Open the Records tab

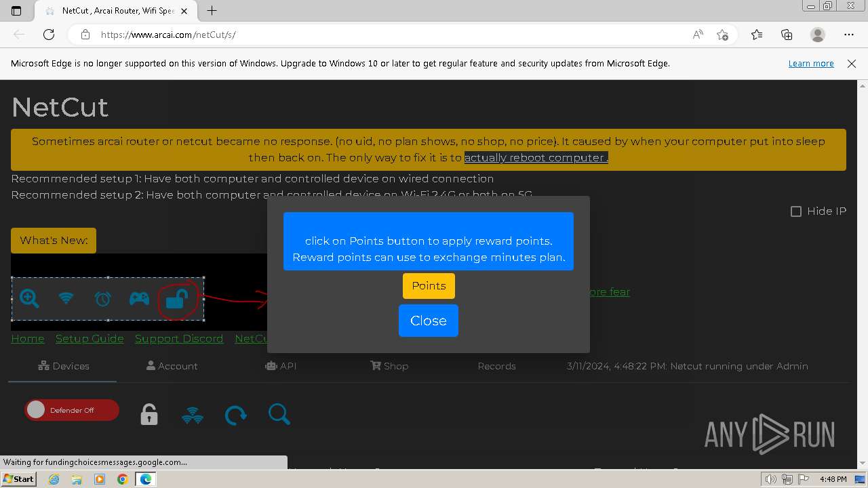click(x=496, y=366)
